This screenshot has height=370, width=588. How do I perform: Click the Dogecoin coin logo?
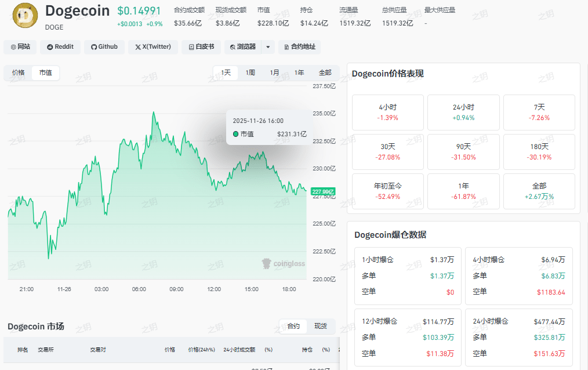[x=25, y=16]
